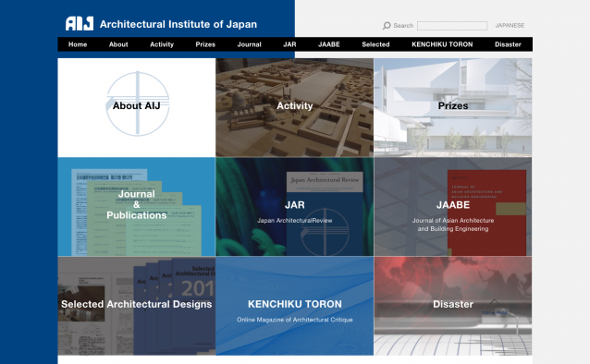Click the AIJ logo in the header
The height and width of the screenshot is (364, 590).
pos(80,24)
